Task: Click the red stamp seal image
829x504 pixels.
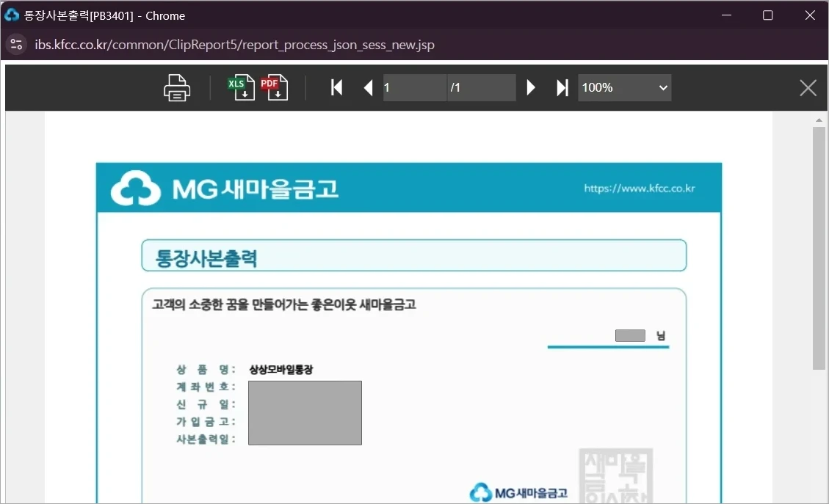Action: [x=615, y=477]
